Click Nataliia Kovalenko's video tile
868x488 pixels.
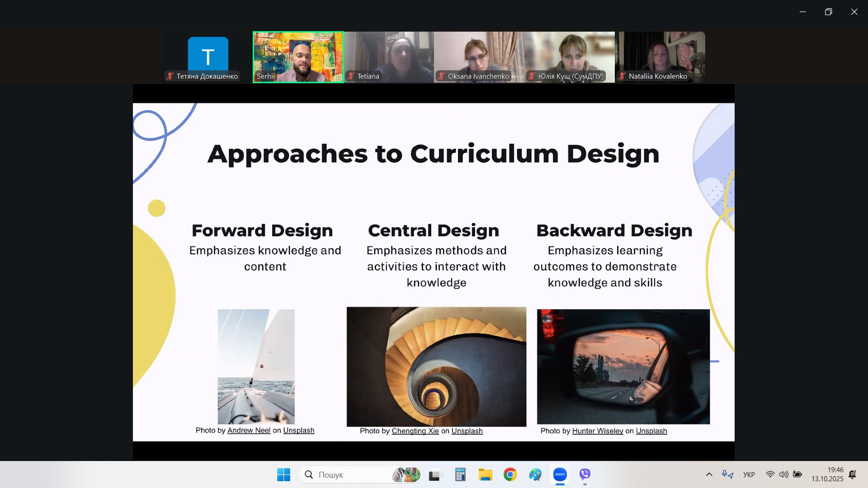pos(660,56)
